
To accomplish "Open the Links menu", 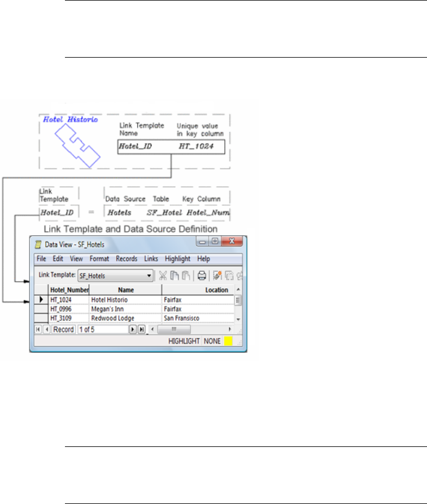I will [x=151, y=259].
